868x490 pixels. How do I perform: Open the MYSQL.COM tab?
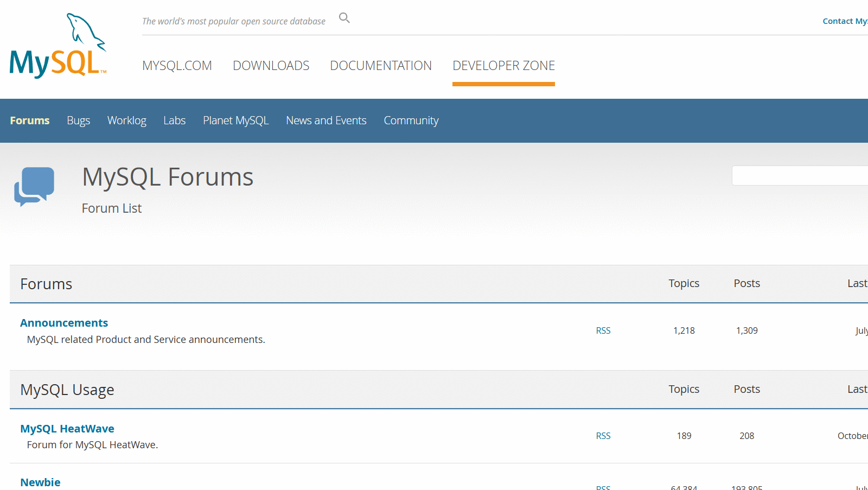(177, 66)
